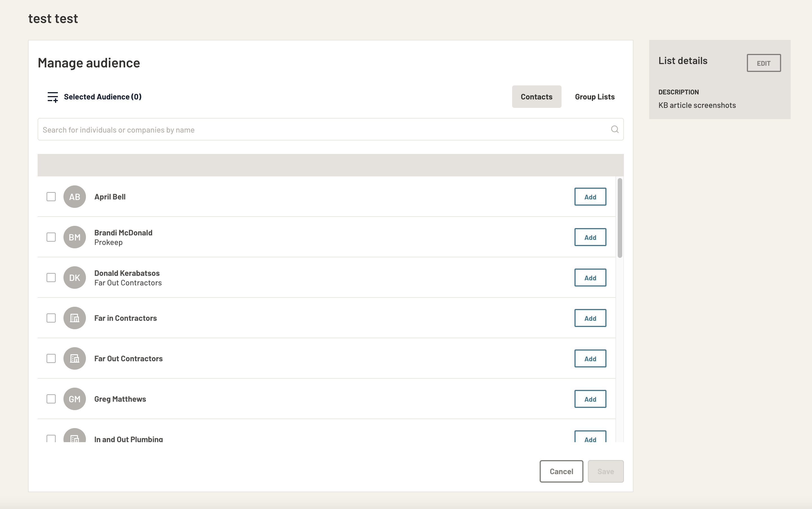Screen dimensions: 812x509
Task: Click the search magnifier icon
Action: [614, 129]
